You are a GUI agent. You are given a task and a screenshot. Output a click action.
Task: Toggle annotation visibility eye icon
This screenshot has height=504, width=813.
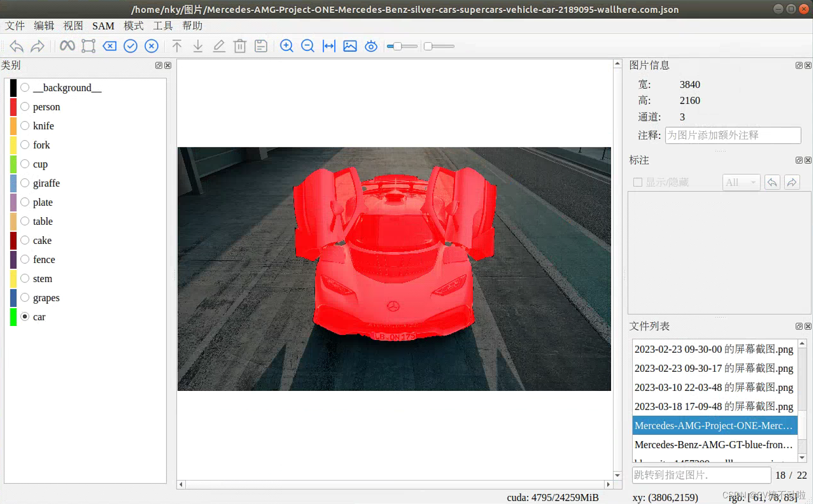click(371, 46)
